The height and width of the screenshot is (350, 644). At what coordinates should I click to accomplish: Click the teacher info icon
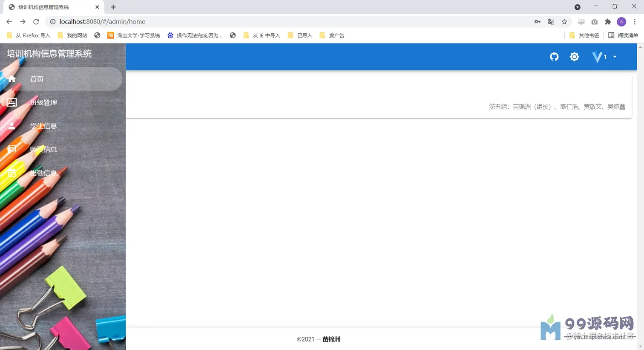[x=12, y=149]
